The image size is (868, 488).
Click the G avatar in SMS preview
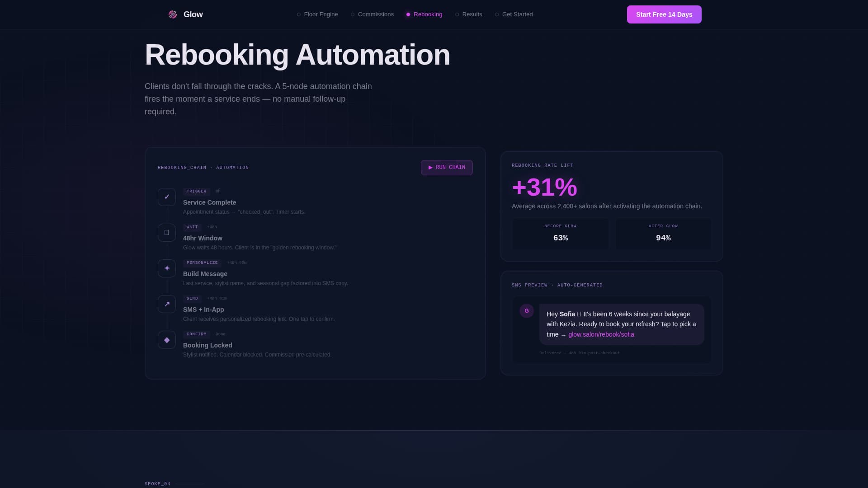(527, 311)
